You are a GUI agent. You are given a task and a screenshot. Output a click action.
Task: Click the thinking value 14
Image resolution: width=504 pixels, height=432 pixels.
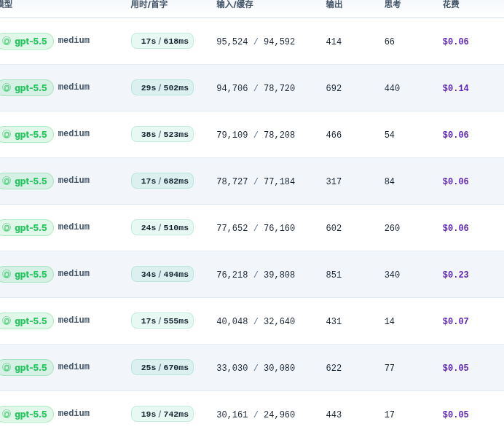(389, 321)
